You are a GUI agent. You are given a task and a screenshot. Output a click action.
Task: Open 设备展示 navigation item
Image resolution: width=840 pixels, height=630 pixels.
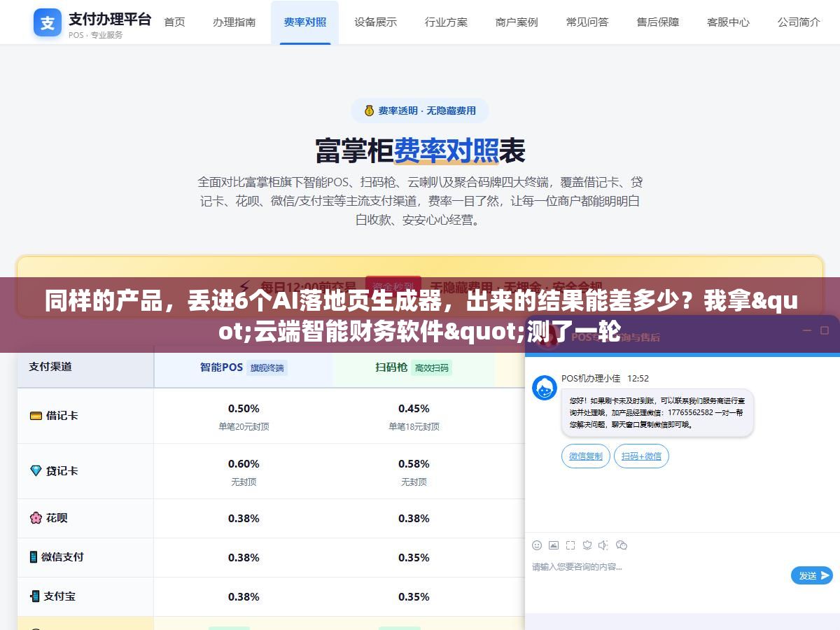375,22
